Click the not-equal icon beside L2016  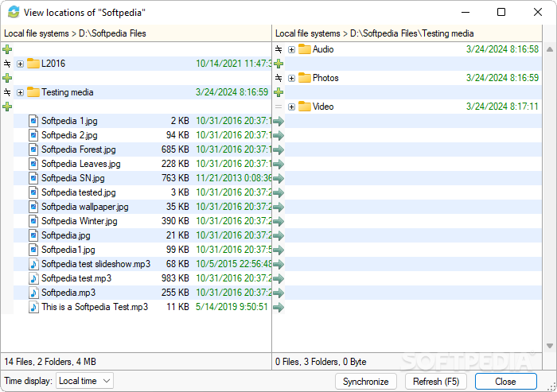point(7,64)
